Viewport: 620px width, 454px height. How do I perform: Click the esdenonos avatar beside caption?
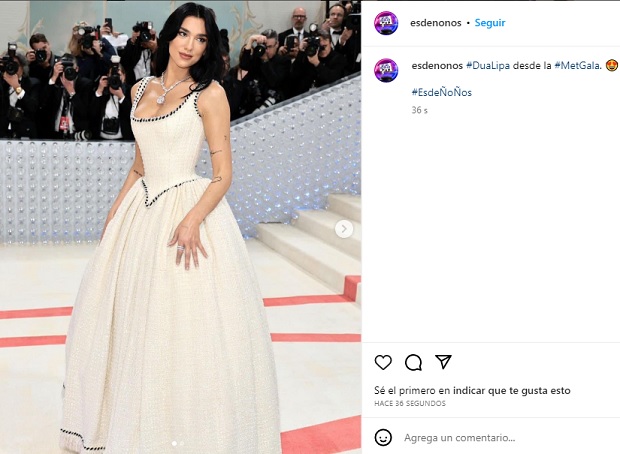(x=386, y=70)
